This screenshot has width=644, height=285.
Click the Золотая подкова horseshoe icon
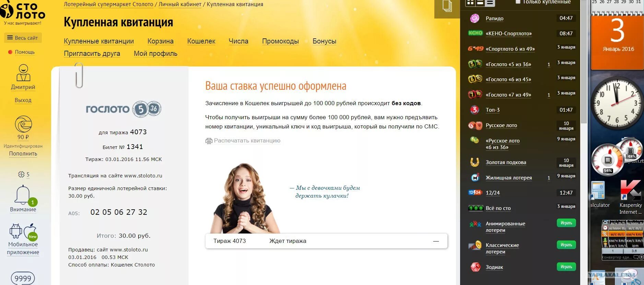[x=475, y=162]
